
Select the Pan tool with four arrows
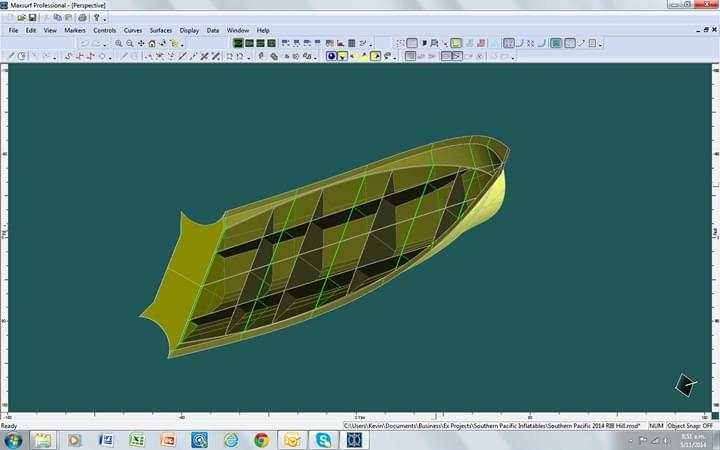141,43
